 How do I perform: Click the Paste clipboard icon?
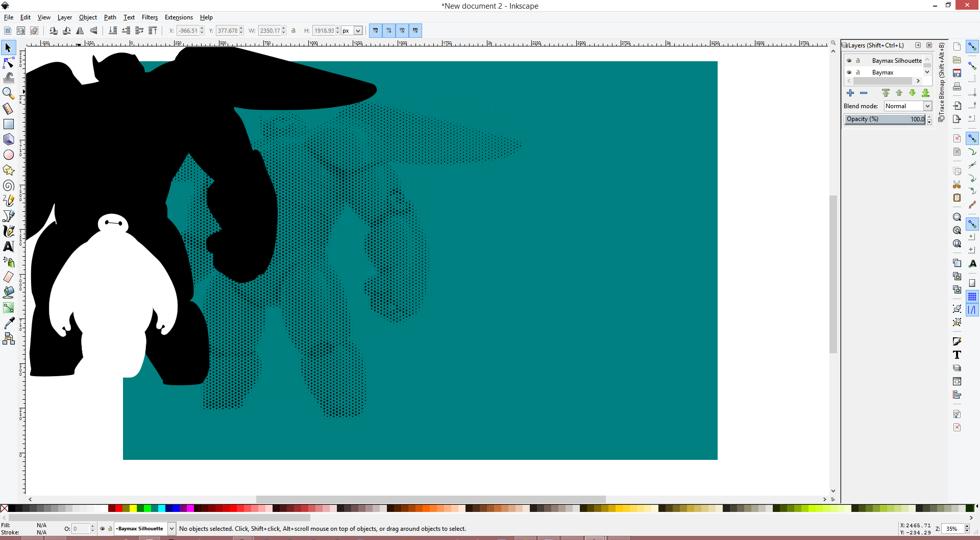957,198
